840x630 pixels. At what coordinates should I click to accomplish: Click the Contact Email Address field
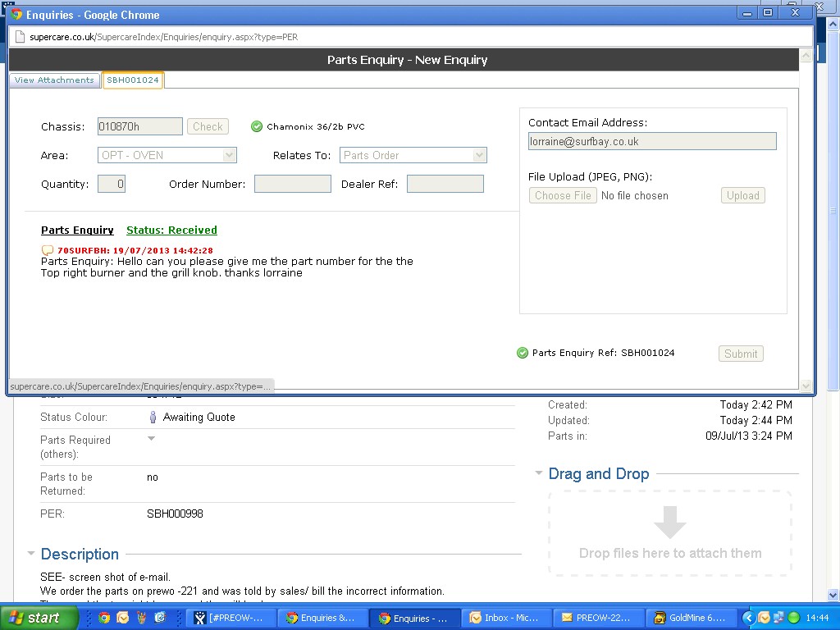coord(652,141)
